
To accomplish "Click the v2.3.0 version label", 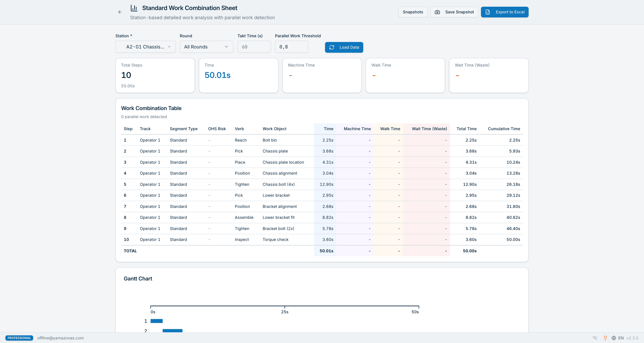I will (x=632, y=338).
